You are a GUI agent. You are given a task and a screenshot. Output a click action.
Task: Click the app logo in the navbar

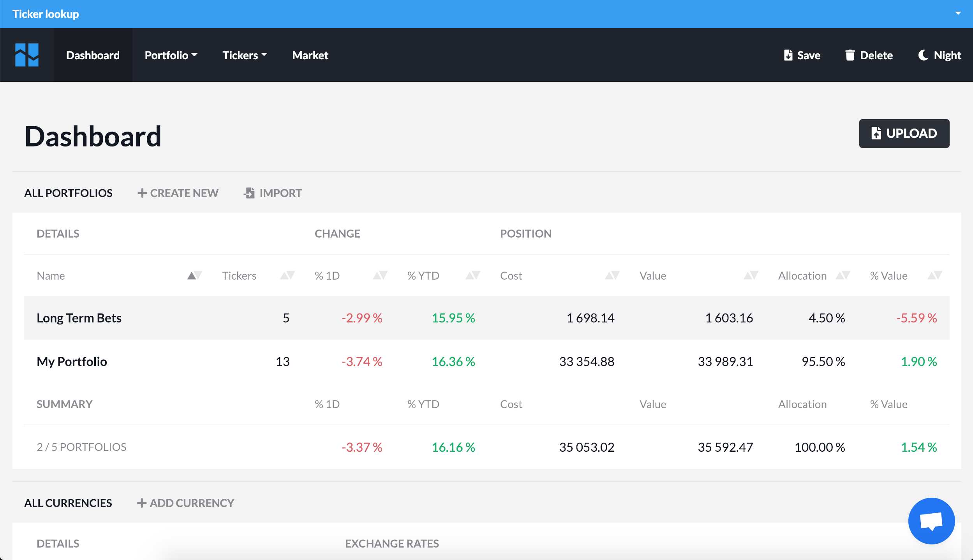coord(26,55)
